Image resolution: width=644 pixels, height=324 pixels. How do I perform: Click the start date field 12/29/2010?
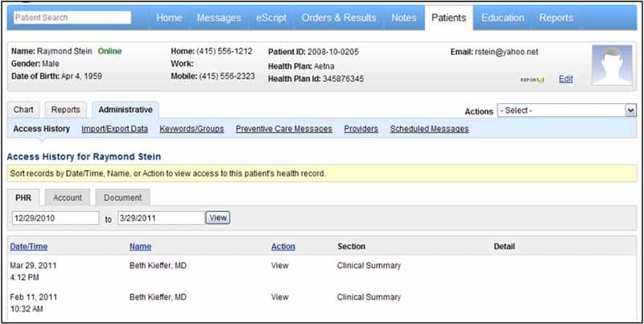click(x=55, y=218)
